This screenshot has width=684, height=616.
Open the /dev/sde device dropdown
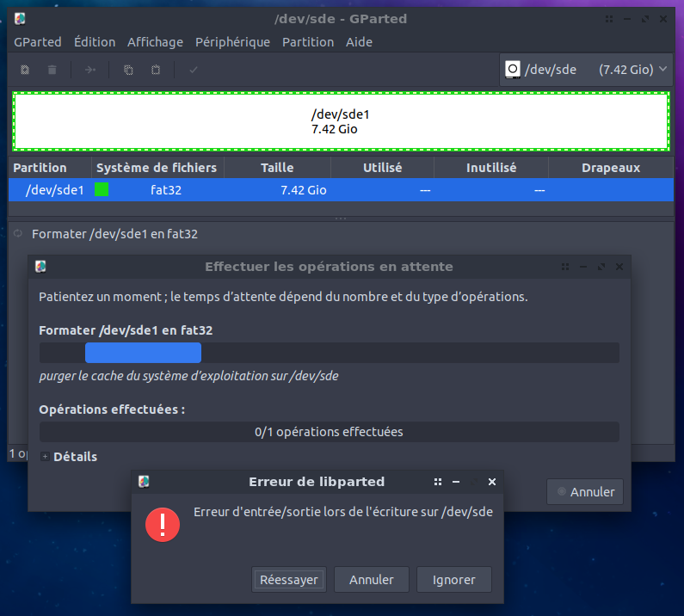(x=585, y=70)
